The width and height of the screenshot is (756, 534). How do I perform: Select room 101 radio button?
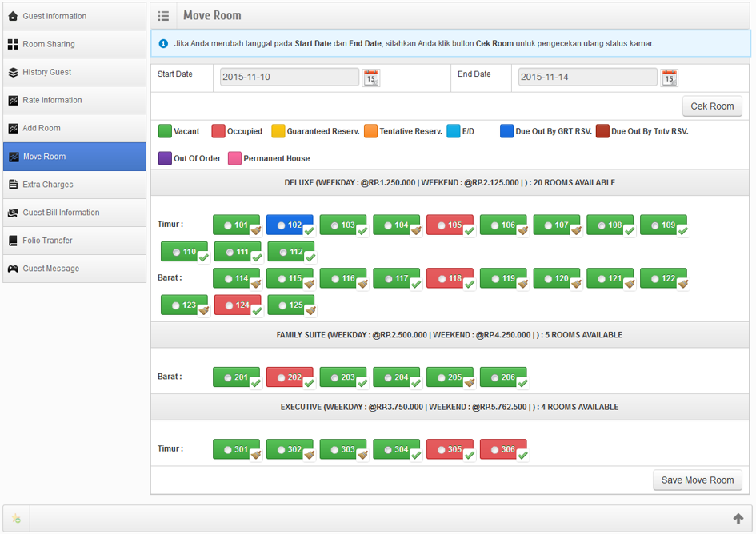[228, 225]
